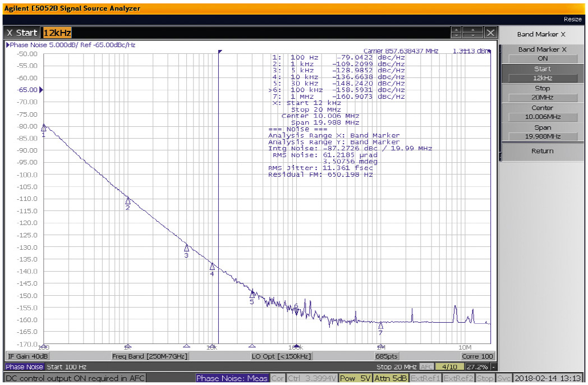
Task: Select the Center 10.006MHz softkey
Action: pos(542,113)
